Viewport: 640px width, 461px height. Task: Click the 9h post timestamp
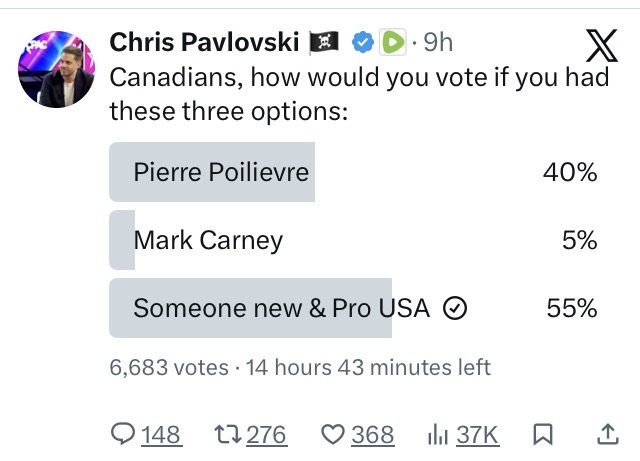click(438, 42)
